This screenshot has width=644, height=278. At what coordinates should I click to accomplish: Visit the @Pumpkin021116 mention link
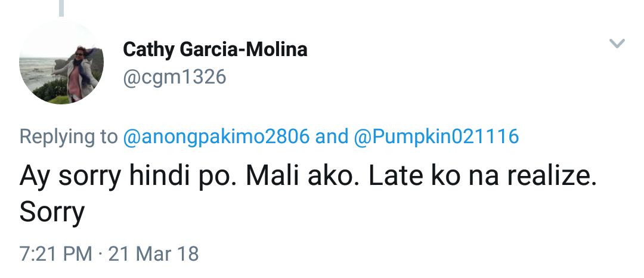coord(436,137)
